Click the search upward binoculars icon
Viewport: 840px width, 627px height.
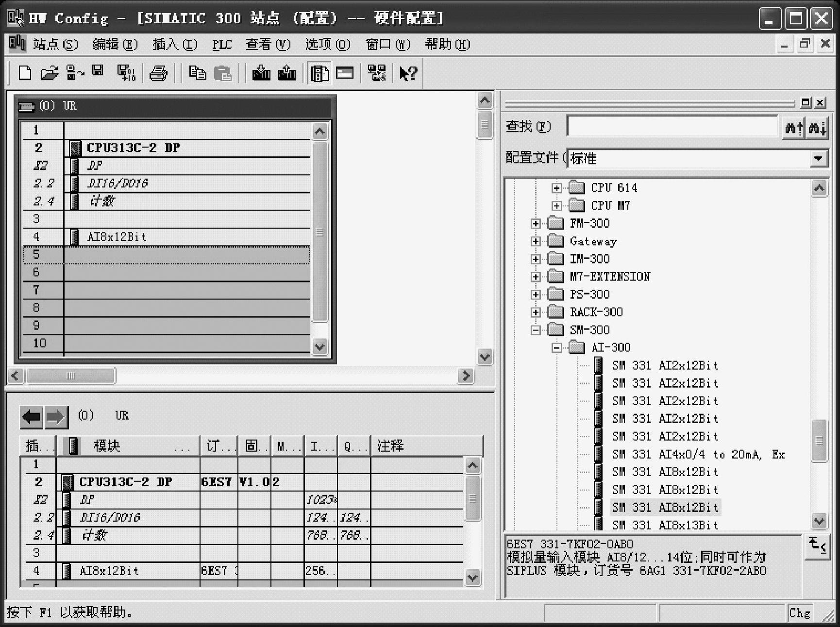pos(794,128)
